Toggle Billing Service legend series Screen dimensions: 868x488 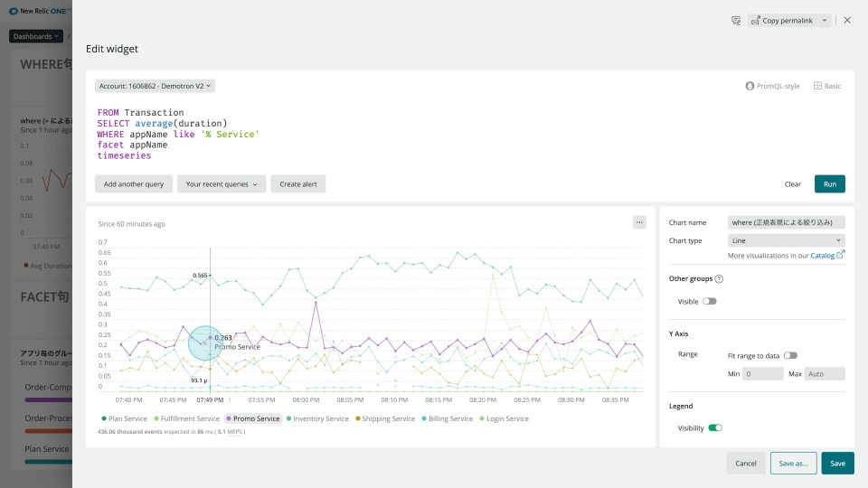pyautogui.click(x=448, y=418)
